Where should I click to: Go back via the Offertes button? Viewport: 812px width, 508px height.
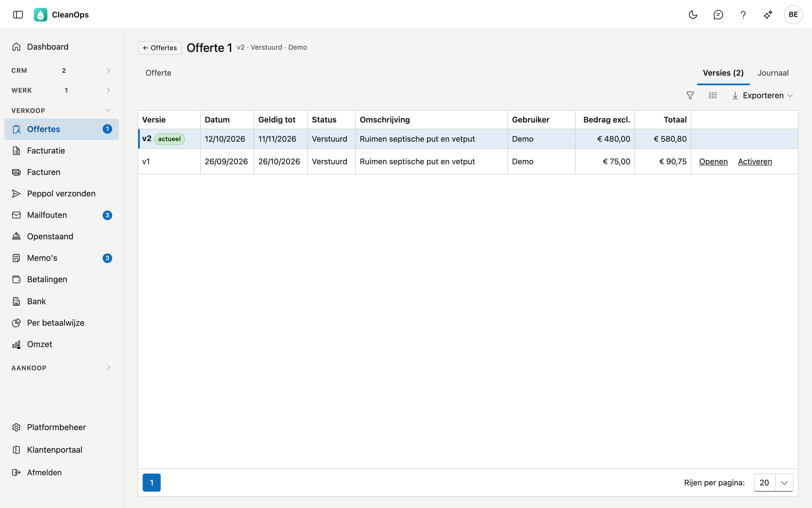click(x=160, y=48)
